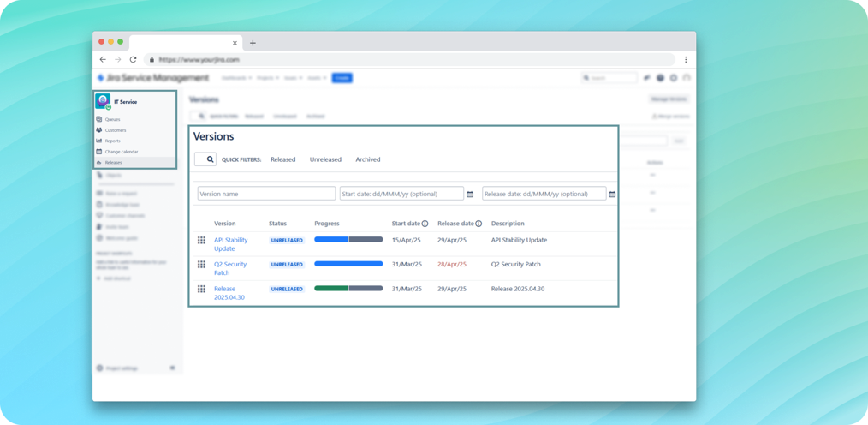This screenshot has width=868, height=425.
Task: Click the Release 2025.04.30 description text
Action: pos(518,289)
